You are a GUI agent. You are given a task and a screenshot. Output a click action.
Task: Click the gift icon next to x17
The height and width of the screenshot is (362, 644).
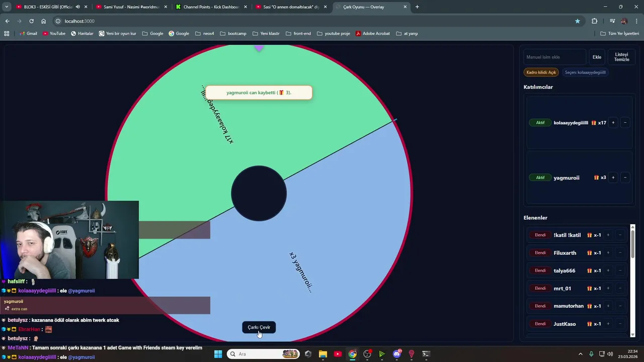point(594,123)
